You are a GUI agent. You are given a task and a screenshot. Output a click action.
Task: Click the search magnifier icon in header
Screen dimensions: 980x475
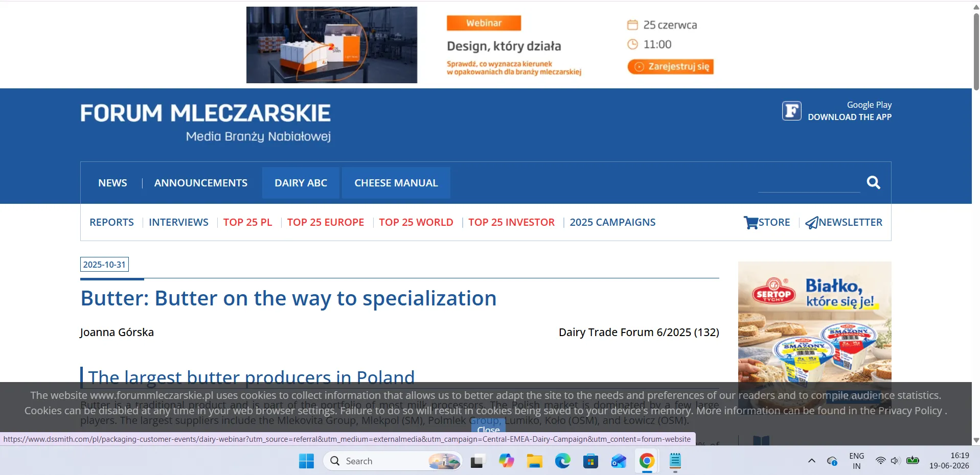(x=873, y=182)
